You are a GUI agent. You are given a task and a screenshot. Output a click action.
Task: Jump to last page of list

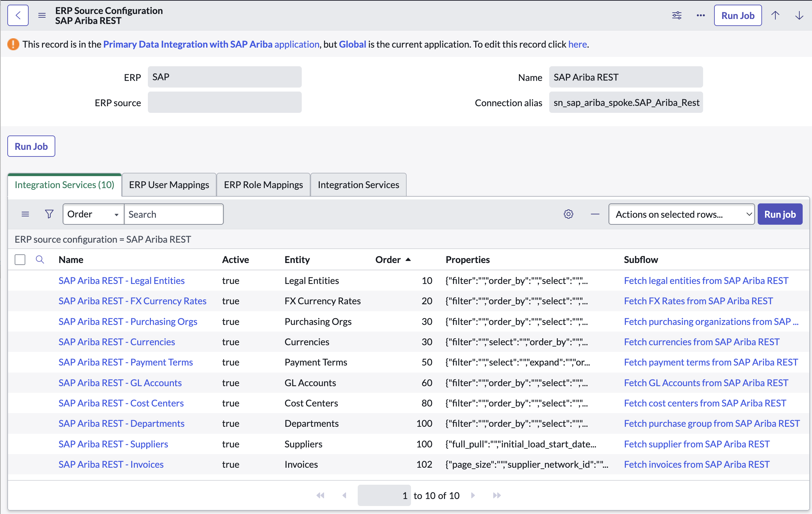pyautogui.click(x=496, y=495)
